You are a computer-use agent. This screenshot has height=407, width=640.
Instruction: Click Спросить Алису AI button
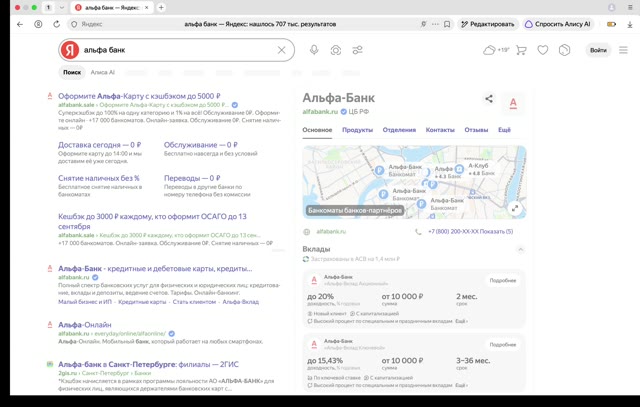coord(558,24)
